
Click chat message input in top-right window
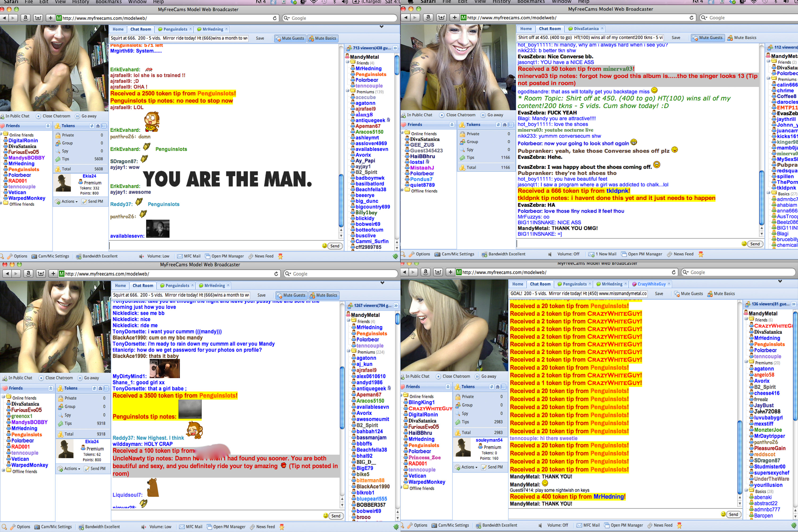click(x=628, y=244)
